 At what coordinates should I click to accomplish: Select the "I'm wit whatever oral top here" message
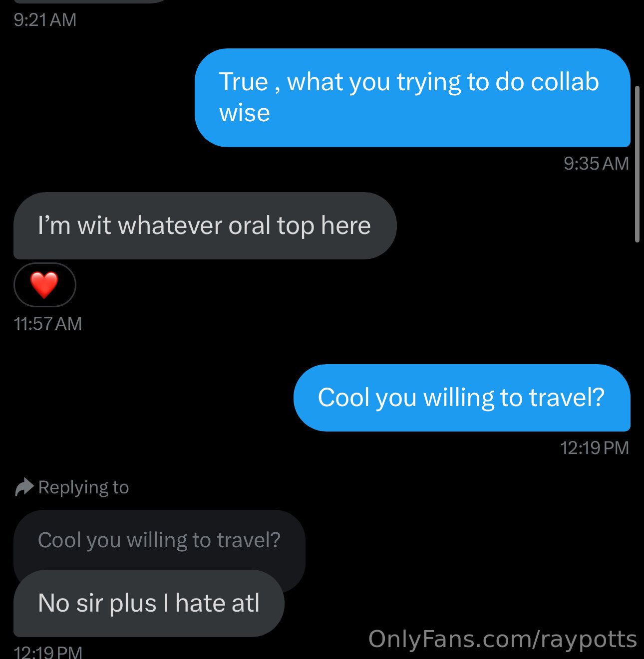click(204, 225)
